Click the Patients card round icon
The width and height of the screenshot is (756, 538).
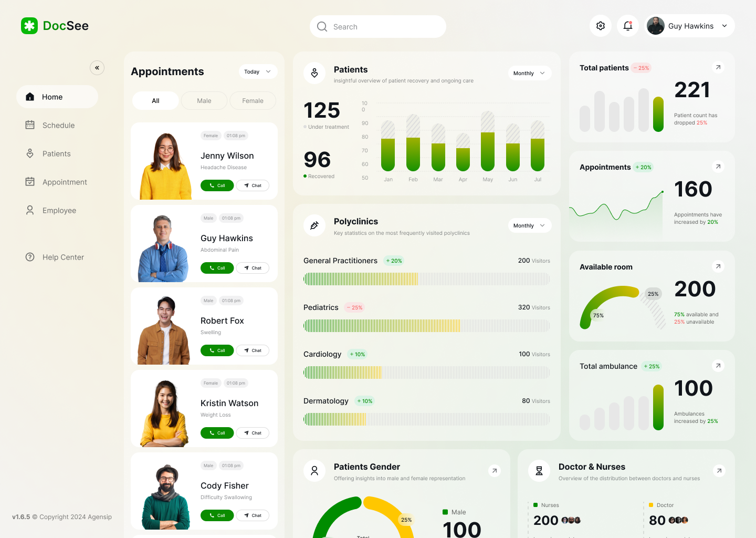point(314,73)
